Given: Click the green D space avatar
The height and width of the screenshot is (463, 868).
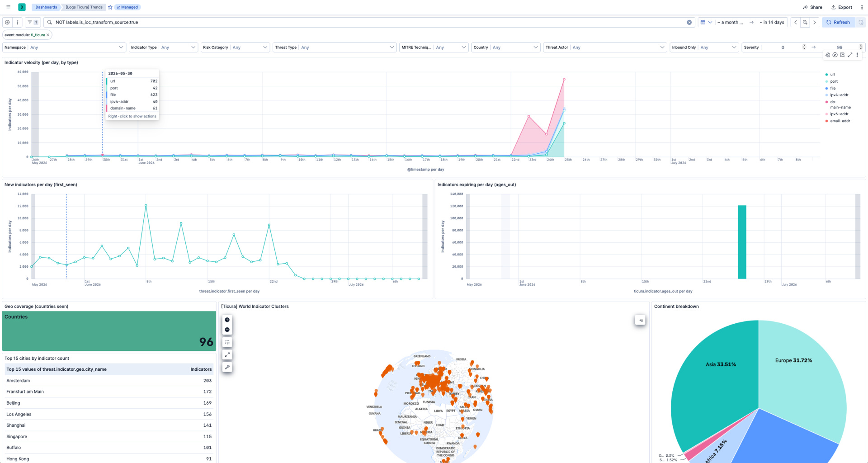Looking at the screenshot, I should click(22, 7).
